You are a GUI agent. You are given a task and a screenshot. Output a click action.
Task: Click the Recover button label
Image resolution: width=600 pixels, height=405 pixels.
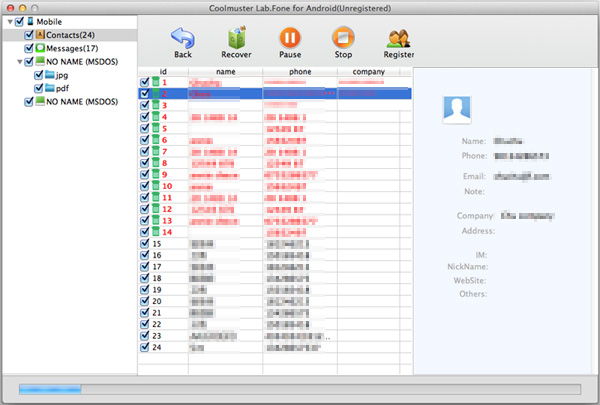tap(236, 54)
